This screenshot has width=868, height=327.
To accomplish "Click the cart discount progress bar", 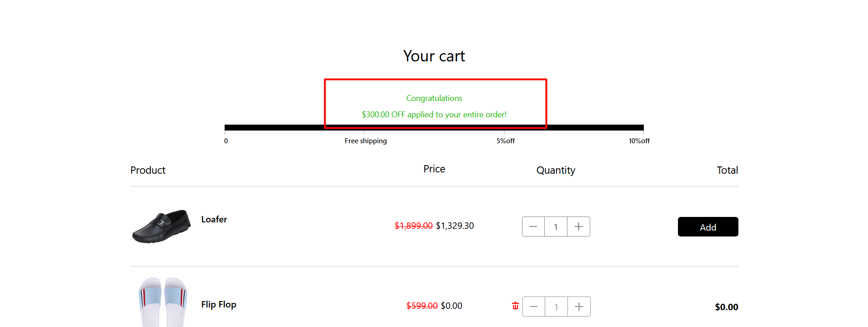I will 434,128.
